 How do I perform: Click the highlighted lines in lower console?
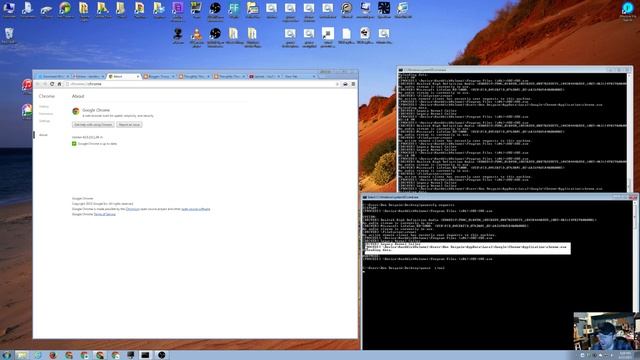(467, 248)
